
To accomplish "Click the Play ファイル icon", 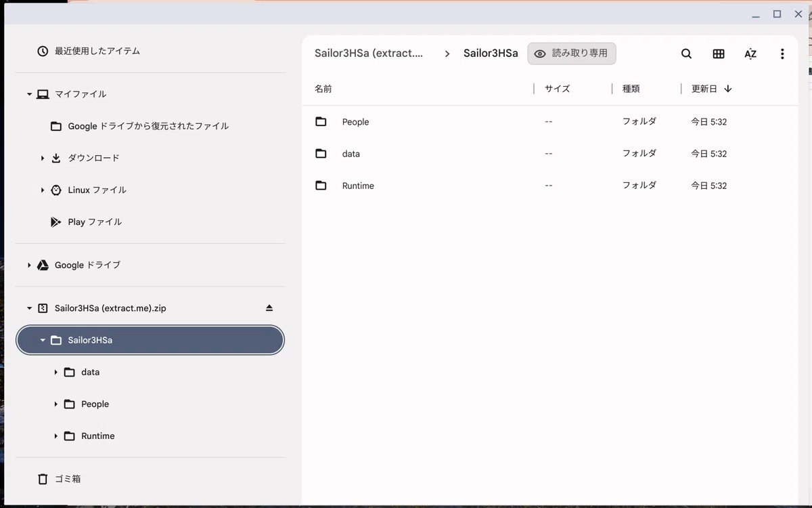I will click(56, 221).
